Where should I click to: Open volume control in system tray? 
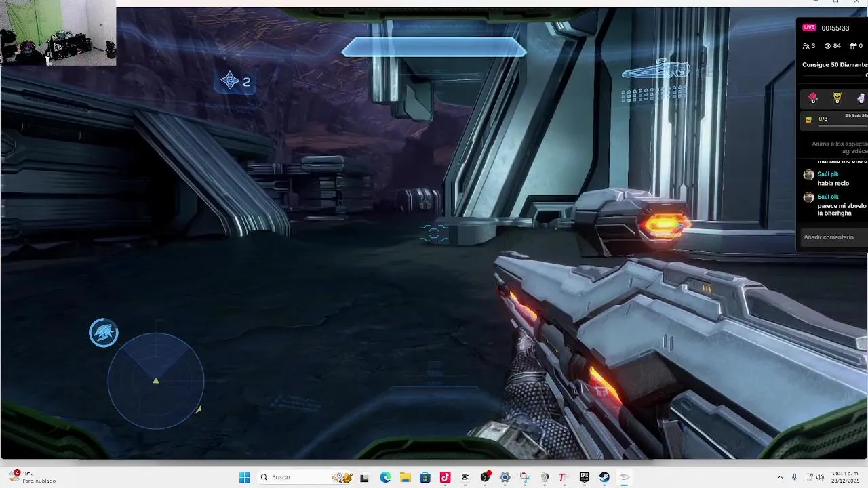[x=820, y=477]
